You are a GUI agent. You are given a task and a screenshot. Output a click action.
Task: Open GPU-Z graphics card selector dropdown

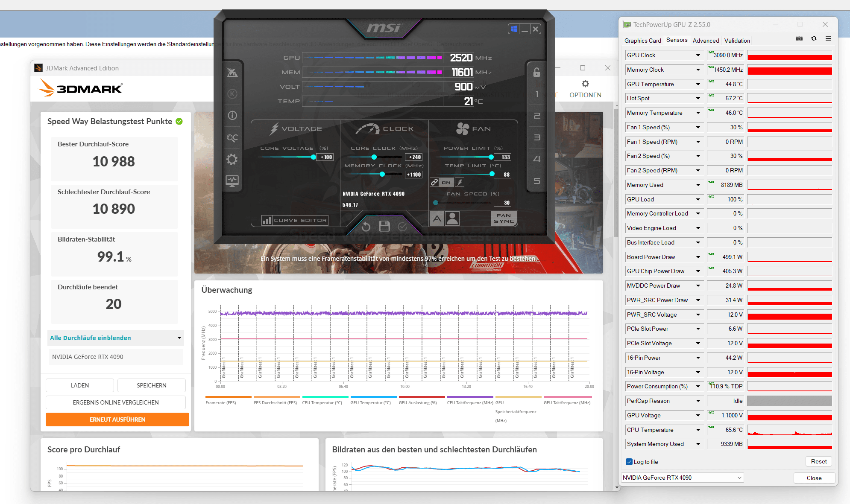682,478
